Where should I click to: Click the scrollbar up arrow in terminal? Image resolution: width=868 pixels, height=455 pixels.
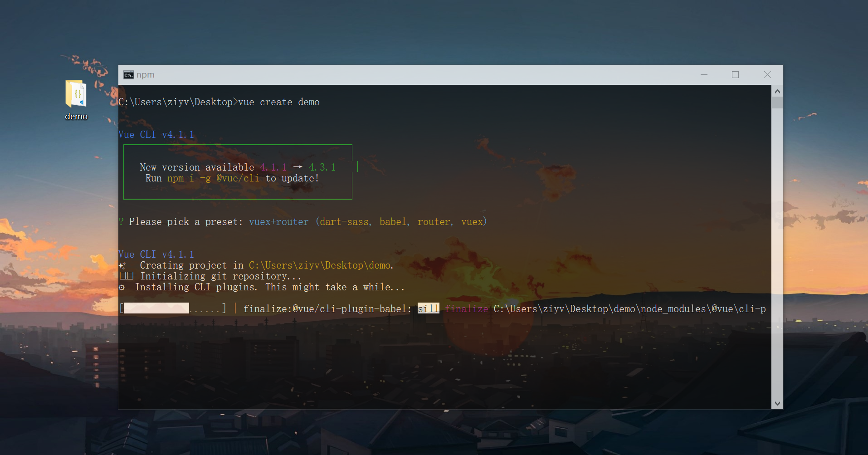[x=777, y=91]
